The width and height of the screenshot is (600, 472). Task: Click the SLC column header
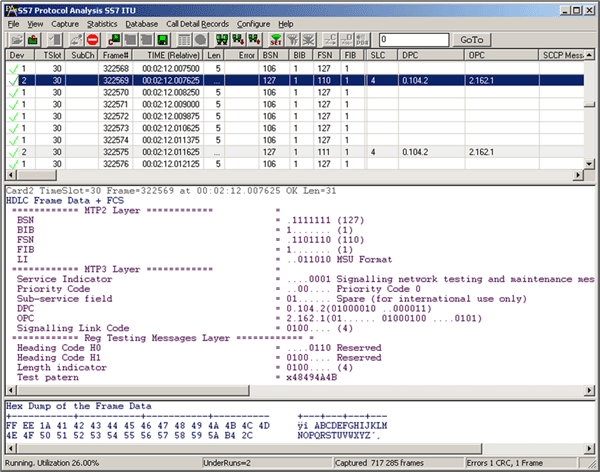click(x=382, y=55)
